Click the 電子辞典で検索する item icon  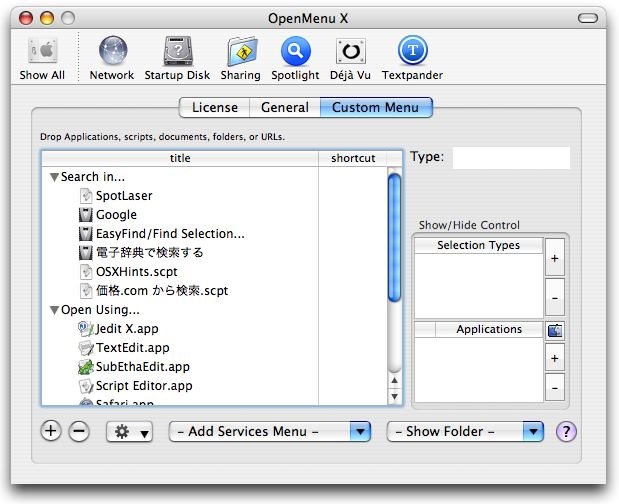coord(86,252)
